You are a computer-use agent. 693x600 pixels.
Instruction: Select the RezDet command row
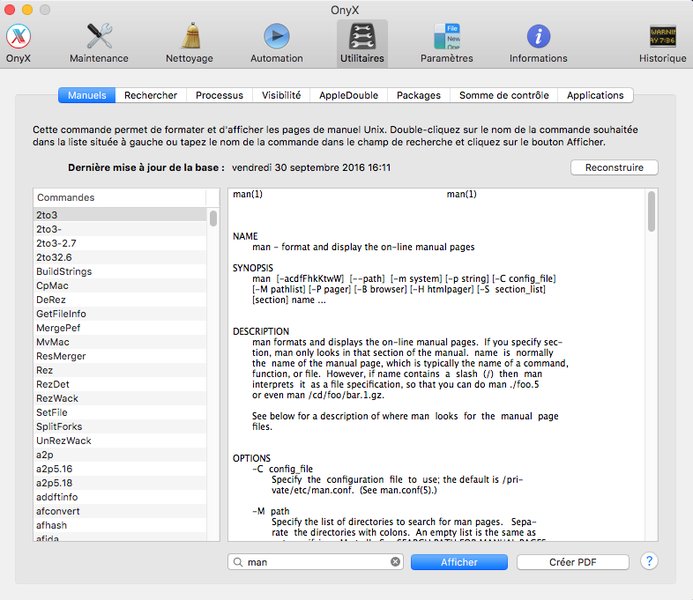click(120, 384)
